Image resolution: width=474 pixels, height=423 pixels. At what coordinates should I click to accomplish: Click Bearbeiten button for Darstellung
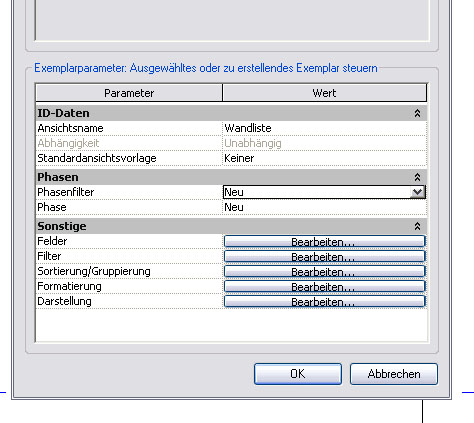coord(324,301)
